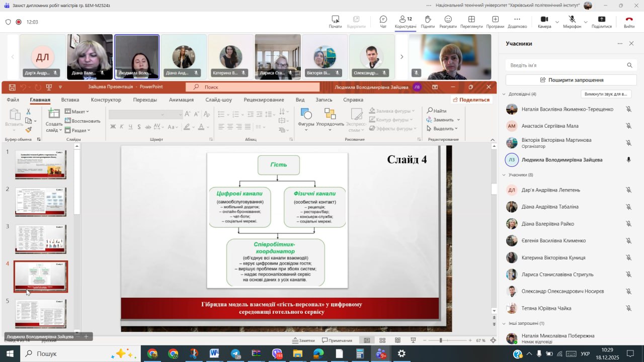The height and width of the screenshot is (362, 644).
Task: Click Поширити запрошення button
Action: pos(571,80)
